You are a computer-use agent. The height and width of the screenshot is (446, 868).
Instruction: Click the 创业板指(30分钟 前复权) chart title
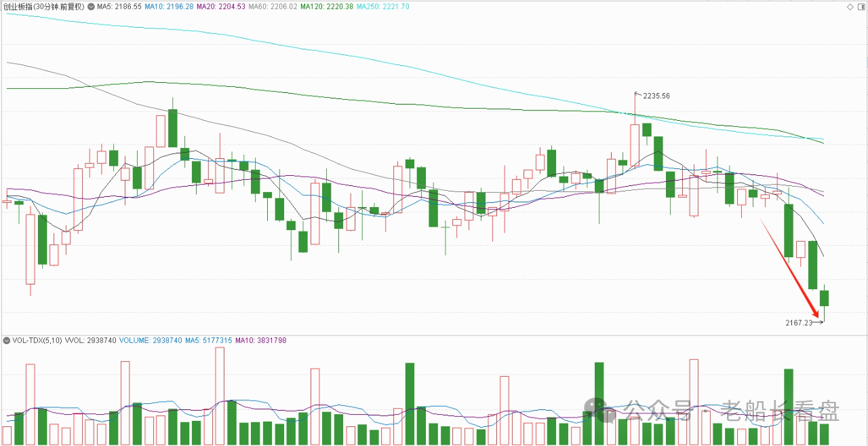click(x=44, y=6)
